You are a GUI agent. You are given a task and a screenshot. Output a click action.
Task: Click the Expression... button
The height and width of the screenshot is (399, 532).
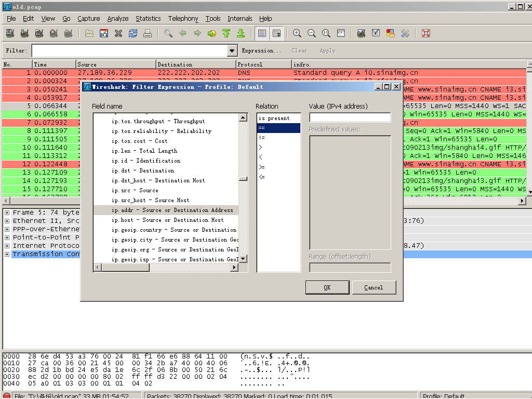tap(261, 50)
